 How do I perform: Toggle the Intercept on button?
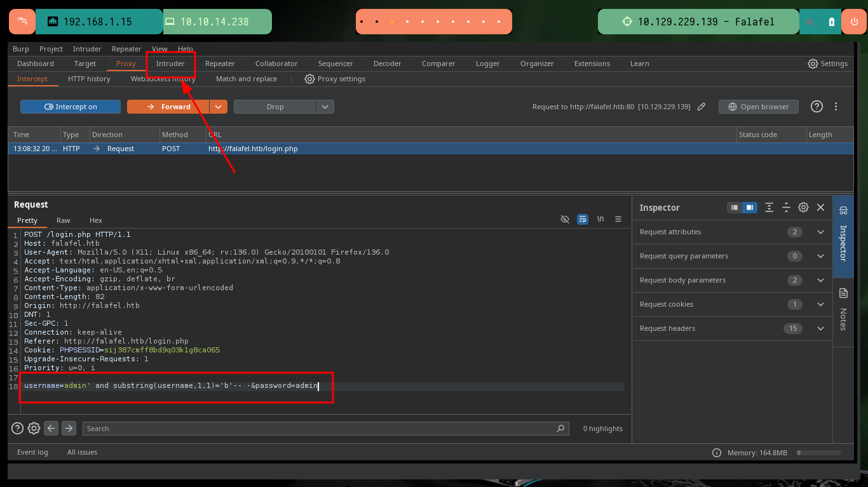click(x=71, y=107)
